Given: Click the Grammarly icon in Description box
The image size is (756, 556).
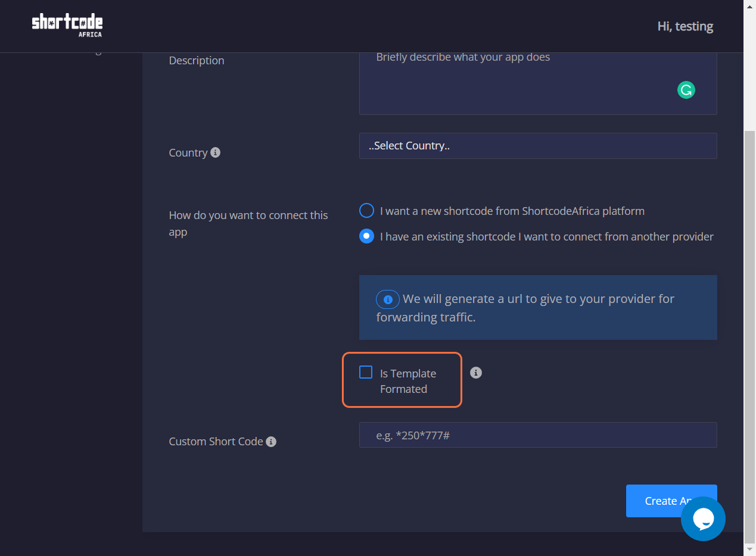Looking at the screenshot, I should 686,90.
